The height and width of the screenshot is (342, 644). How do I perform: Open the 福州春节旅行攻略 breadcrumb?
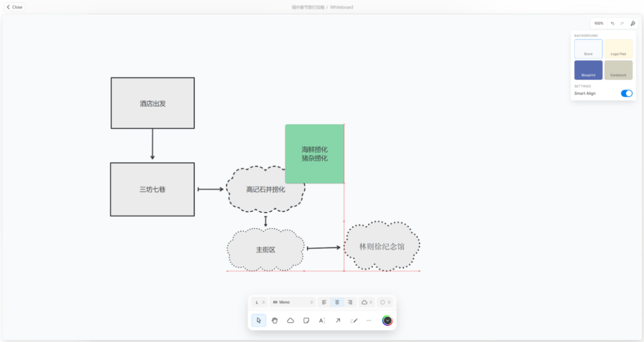[x=308, y=7]
